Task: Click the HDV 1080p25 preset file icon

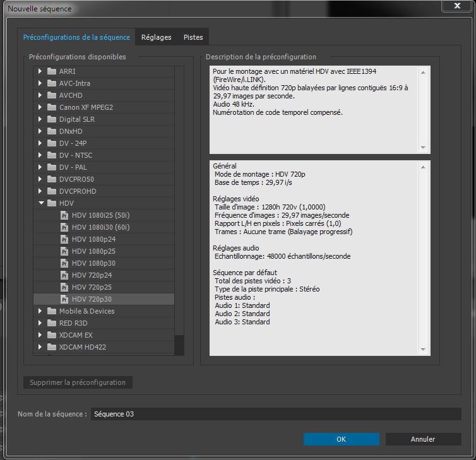Action: point(64,251)
